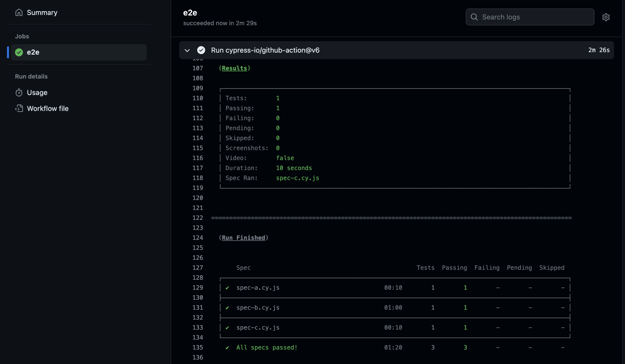Collapse the cypress-io/github-action step chevron

click(x=187, y=50)
